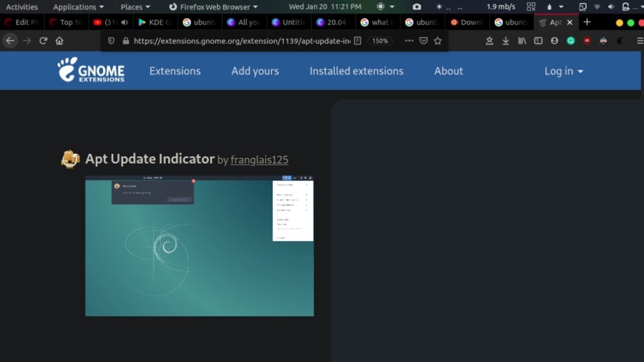
Task: Click the 1.9 mb/s network speed indicator
Action: coord(501,6)
